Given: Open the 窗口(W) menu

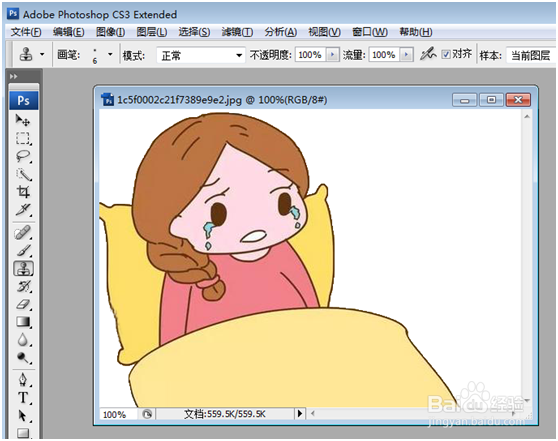Looking at the screenshot, I should (x=370, y=32).
